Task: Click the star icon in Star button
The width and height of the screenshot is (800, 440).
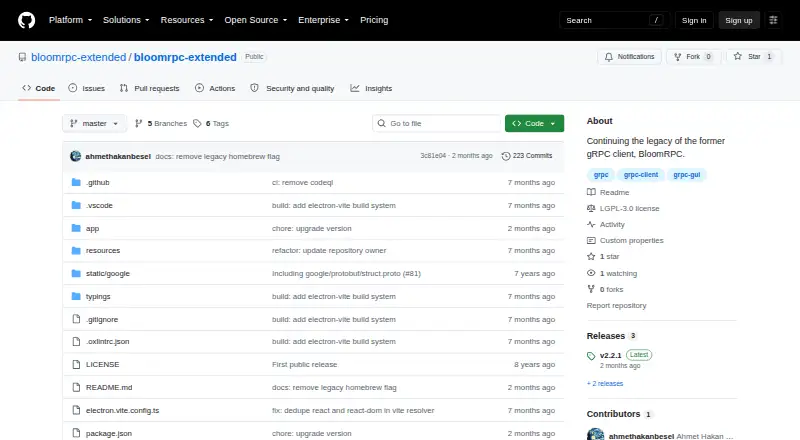Action: (x=738, y=57)
